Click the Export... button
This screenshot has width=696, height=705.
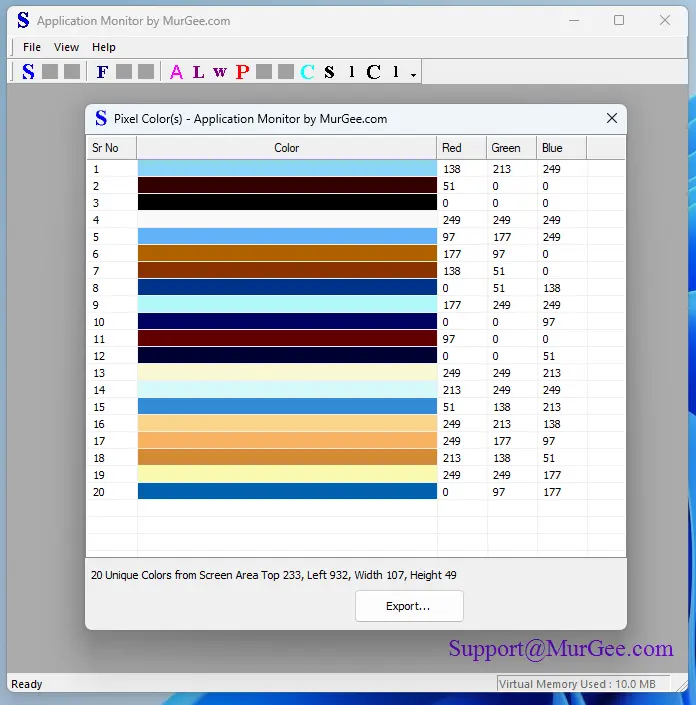click(409, 606)
